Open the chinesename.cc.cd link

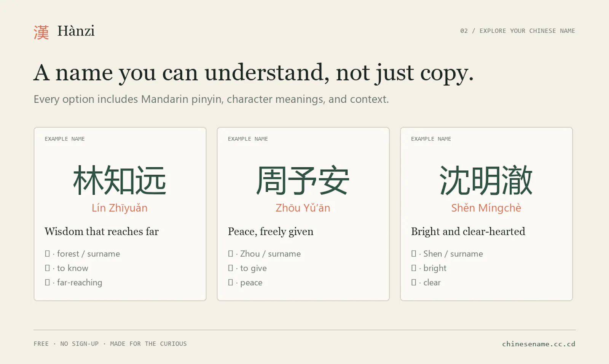point(539,344)
